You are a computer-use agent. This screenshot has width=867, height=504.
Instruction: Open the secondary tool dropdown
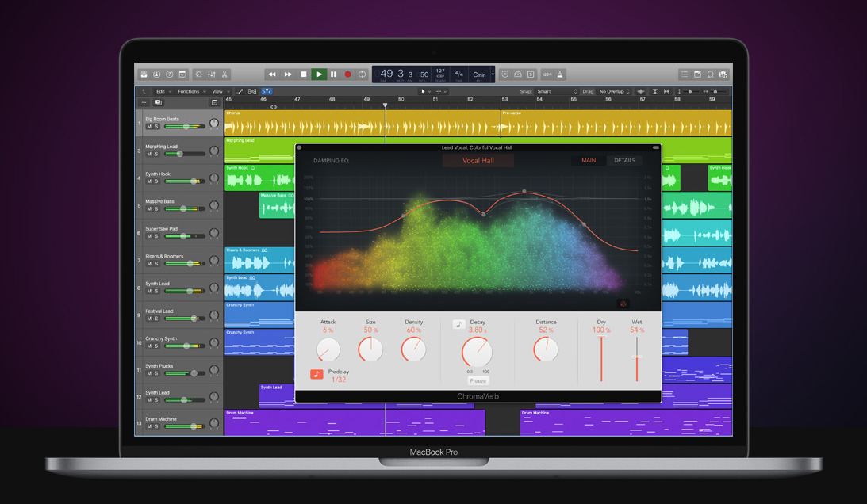tap(441, 91)
